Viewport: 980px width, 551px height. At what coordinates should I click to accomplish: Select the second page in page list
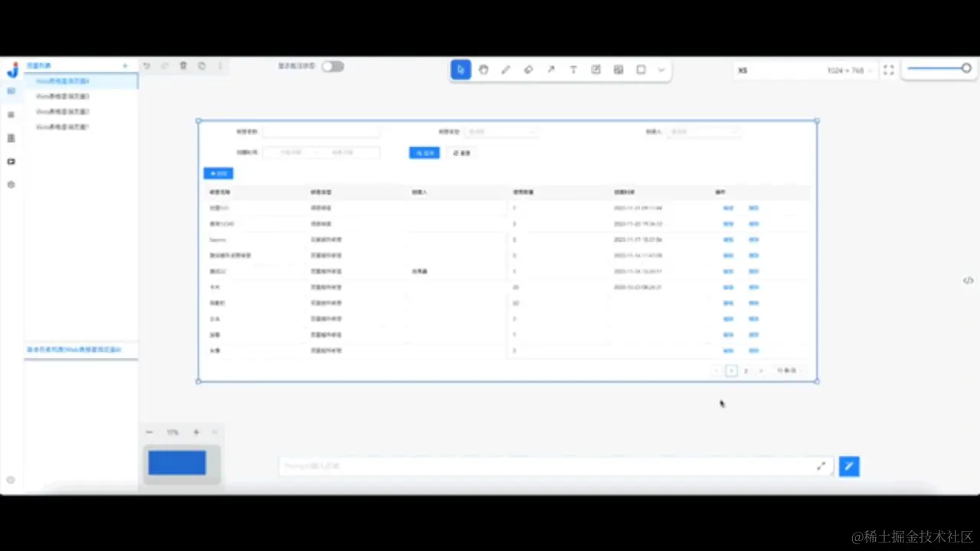click(81, 96)
